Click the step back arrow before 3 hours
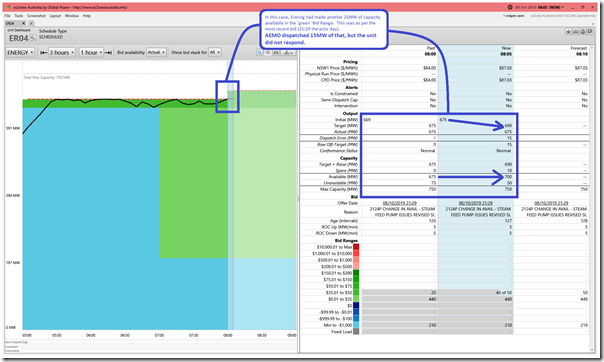Image resolution: width=604 pixels, height=362 pixels. (x=44, y=52)
